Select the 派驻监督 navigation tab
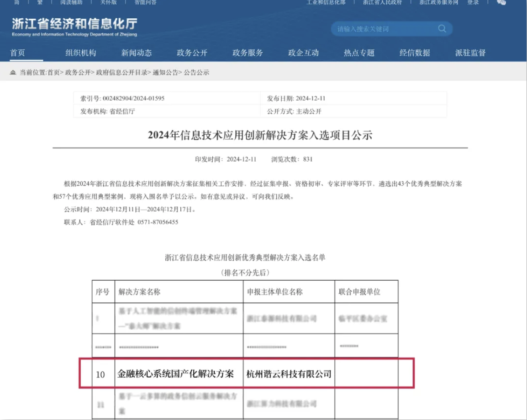 coord(470,53)
